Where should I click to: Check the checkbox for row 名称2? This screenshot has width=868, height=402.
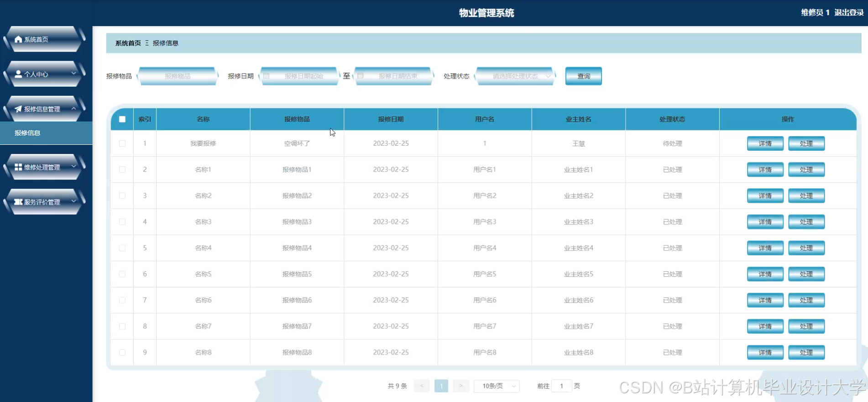coord(122,196)
